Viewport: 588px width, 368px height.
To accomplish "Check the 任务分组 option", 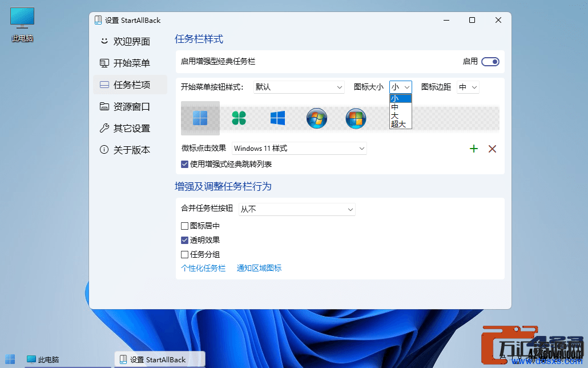I will pos(184,254).
